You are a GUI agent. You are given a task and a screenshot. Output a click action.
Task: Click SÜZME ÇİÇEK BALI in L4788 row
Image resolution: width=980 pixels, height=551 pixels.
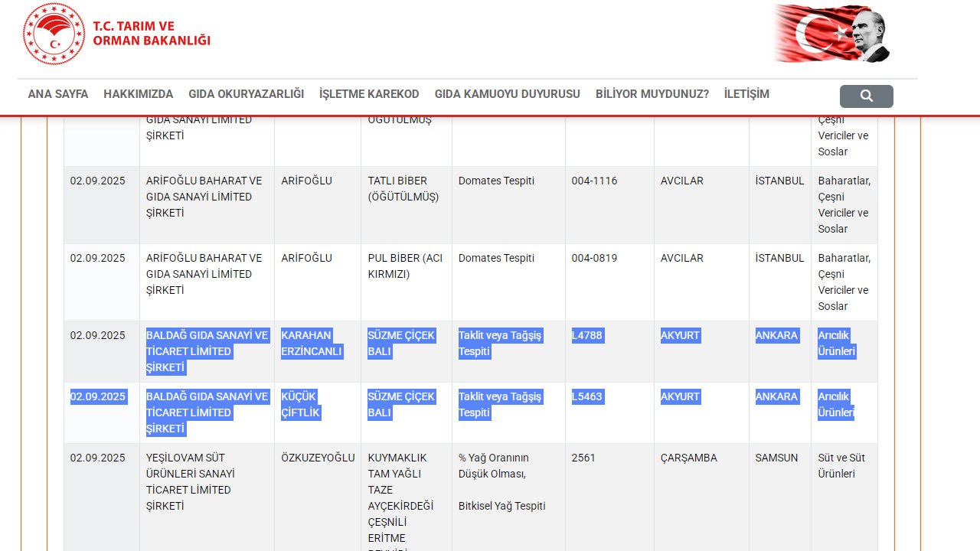402,344
